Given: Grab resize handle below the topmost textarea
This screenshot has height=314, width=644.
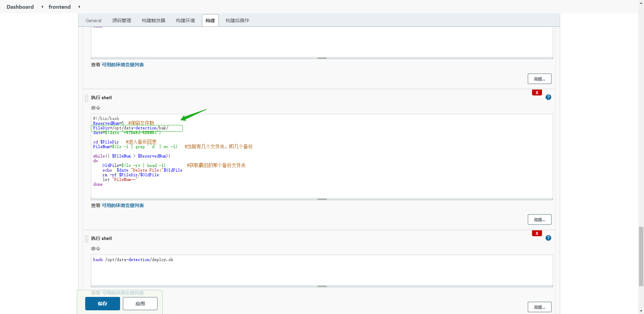Looking at the screenshot, I should tap(322, 58).
